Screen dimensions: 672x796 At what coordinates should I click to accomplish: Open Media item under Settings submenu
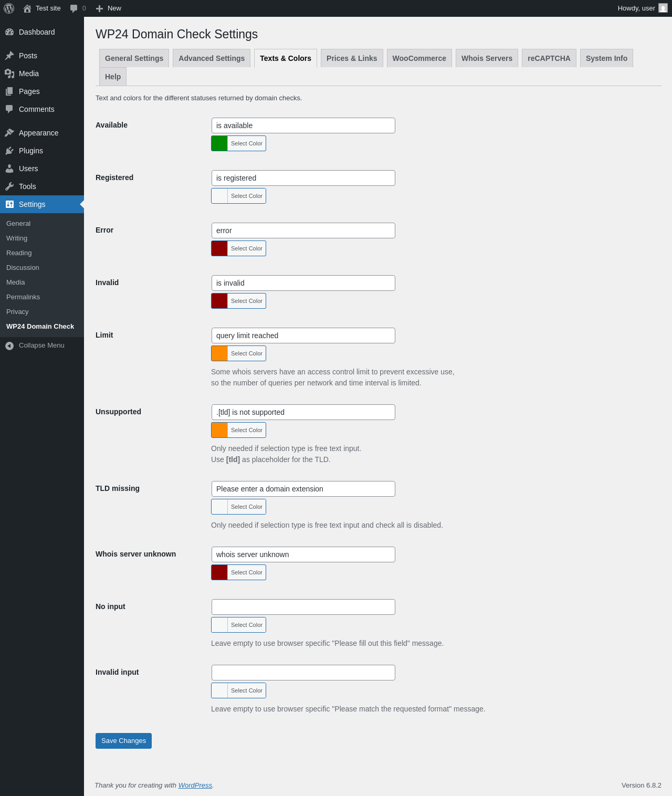tap(42, 282)
